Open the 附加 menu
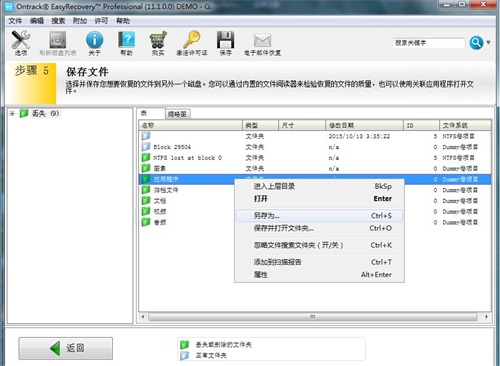500x366 pixels. 80,21
